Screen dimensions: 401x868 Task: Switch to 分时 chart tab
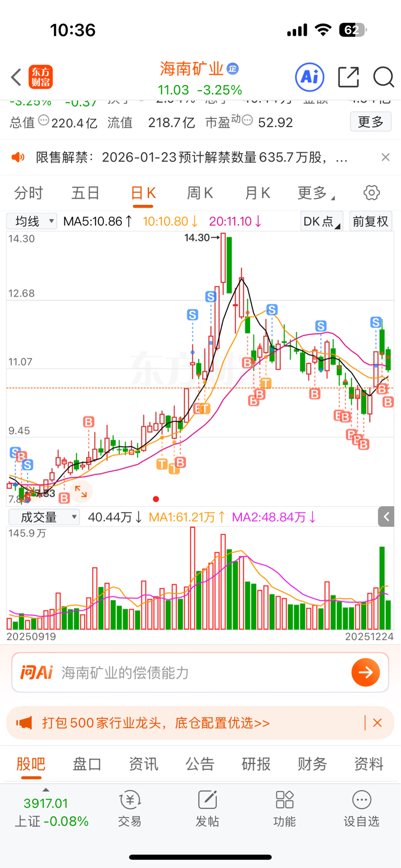tap(29, 193)
